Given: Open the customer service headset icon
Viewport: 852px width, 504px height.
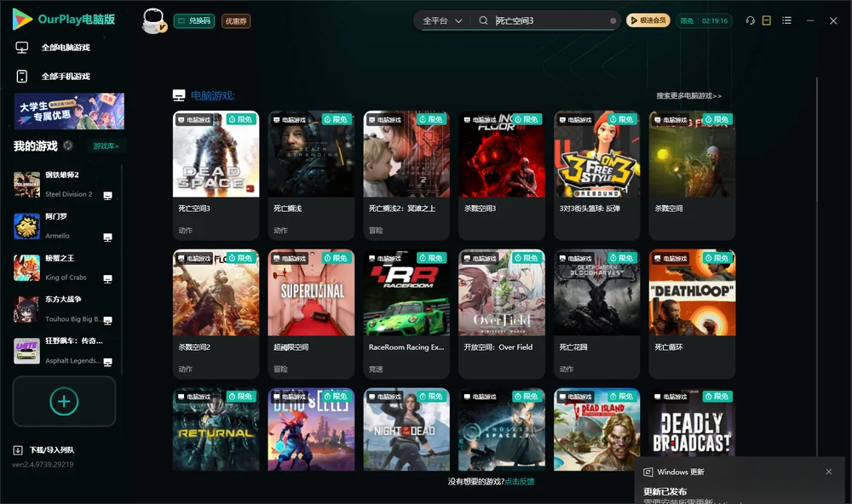Looking at the screenshot, I should click(x=750, y=20).
